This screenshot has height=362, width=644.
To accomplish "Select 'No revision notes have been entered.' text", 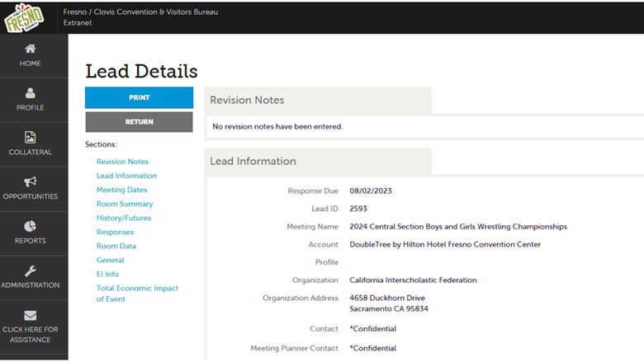I will (x=277, y=127).
